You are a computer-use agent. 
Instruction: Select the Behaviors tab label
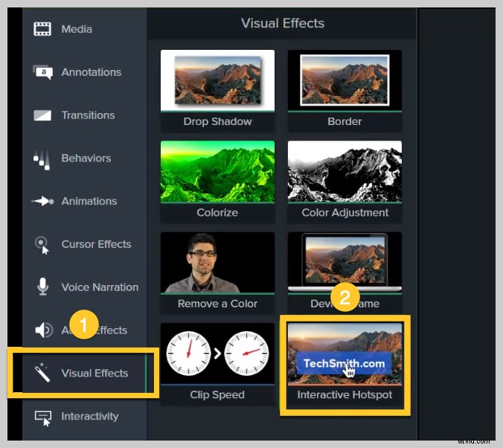[x=86, y=159]
